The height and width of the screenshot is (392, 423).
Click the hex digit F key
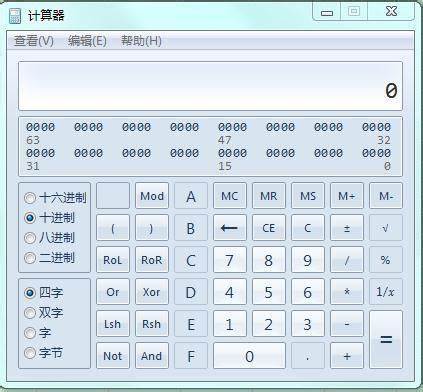(x=191, y=356)
